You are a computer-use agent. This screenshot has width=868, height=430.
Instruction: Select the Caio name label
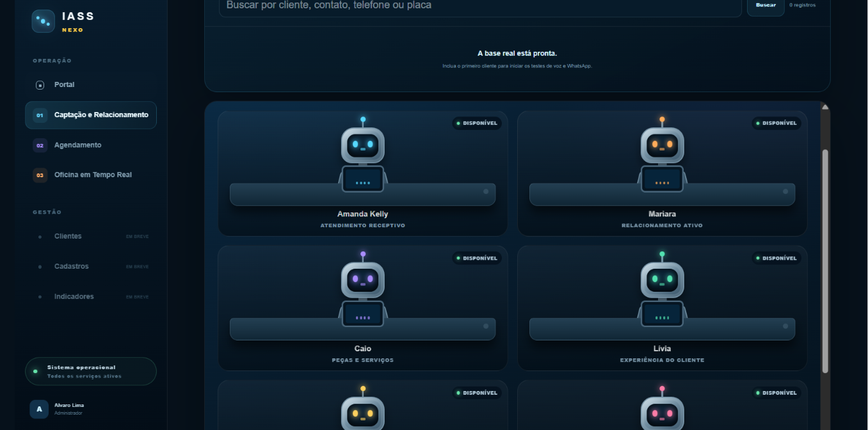363,349
